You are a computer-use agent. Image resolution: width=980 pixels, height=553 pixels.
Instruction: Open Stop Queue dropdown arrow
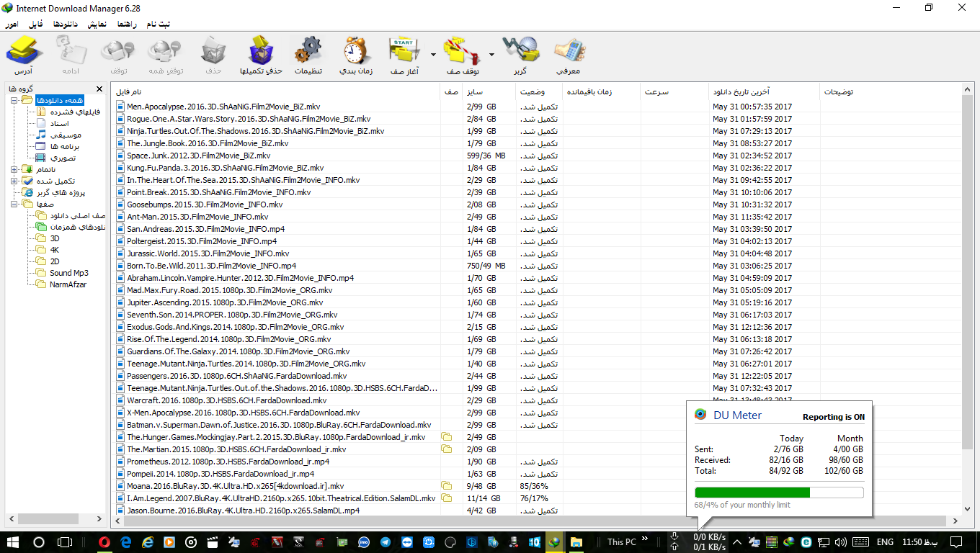click(491, 54)
